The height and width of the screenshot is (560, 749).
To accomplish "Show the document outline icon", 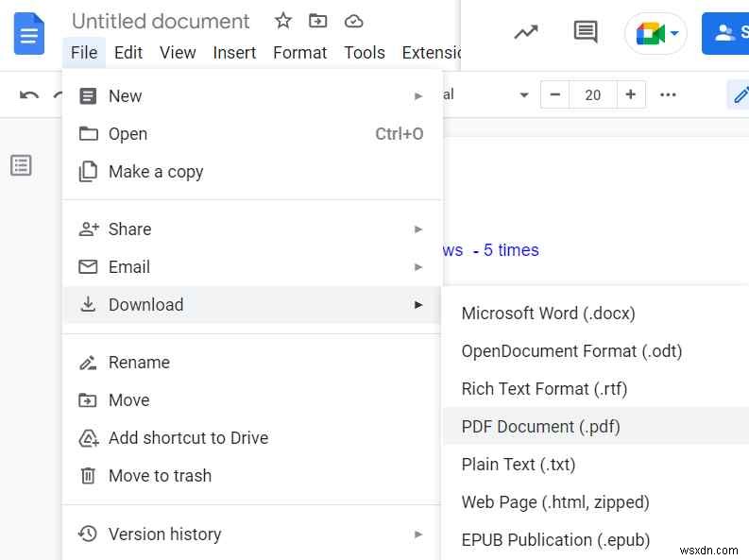I will (21, 165).
